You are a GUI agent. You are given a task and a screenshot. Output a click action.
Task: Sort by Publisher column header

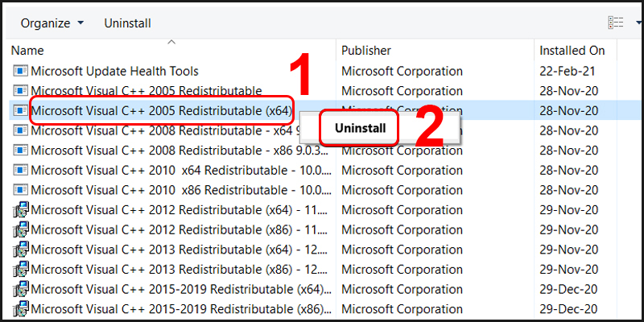pyautogui.click(x=366, y=51)
